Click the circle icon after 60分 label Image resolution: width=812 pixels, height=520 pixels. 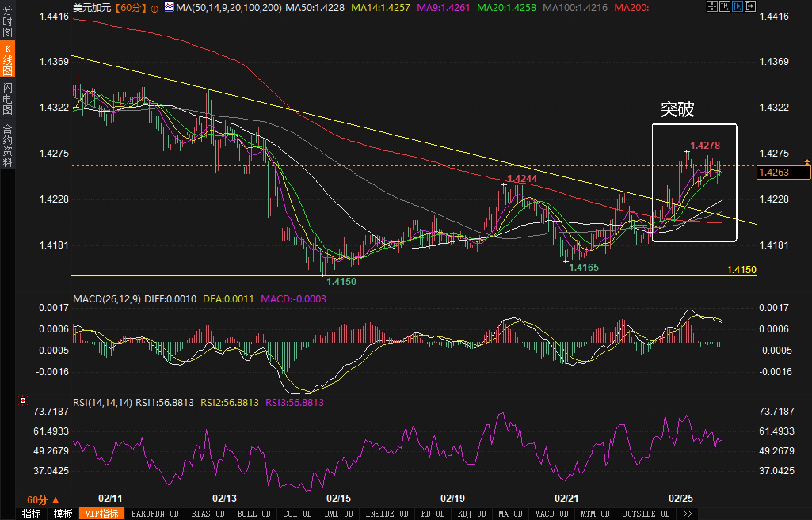pyautogui.click(x=155, y=8)
